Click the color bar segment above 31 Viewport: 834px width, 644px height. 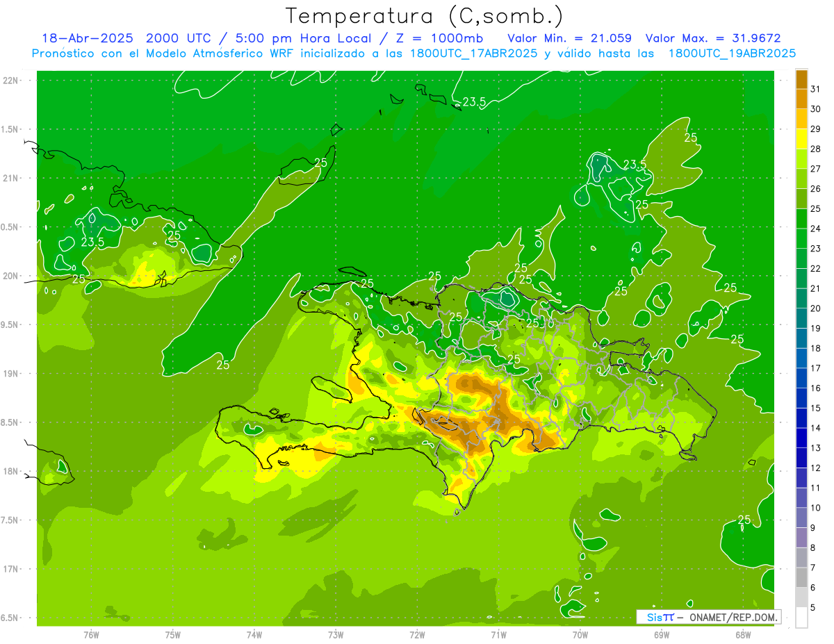[x=801, y=79]
